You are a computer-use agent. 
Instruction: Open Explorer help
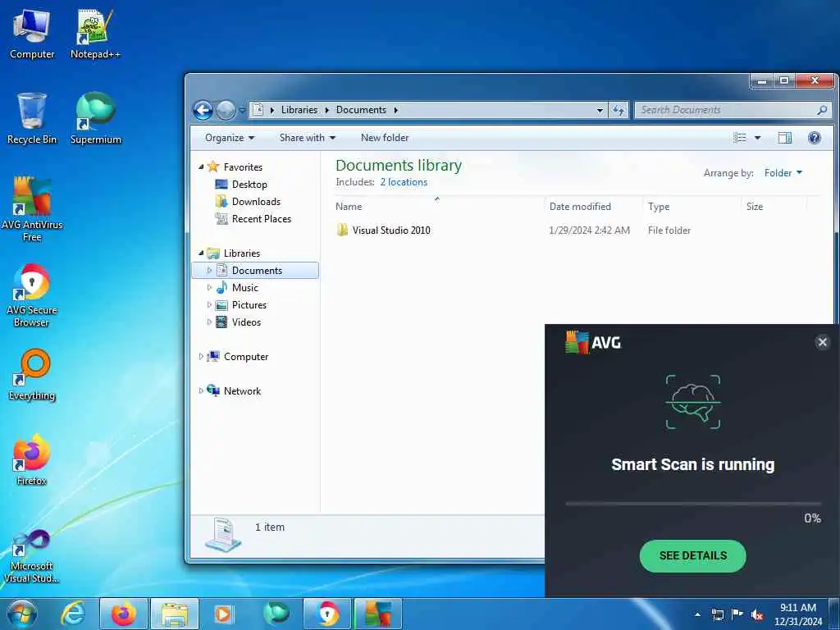(x=815, y=138)
